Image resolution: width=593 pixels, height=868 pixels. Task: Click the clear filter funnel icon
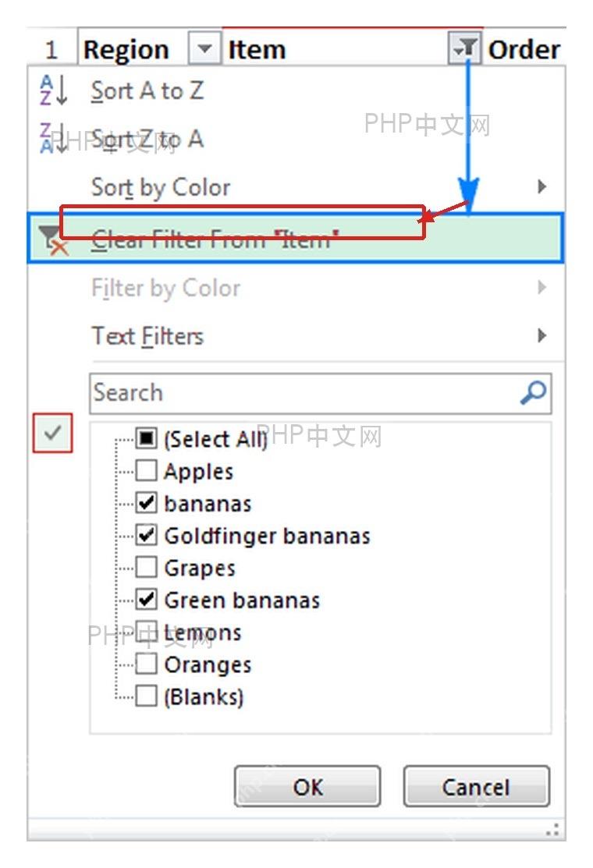pos(54,240)
